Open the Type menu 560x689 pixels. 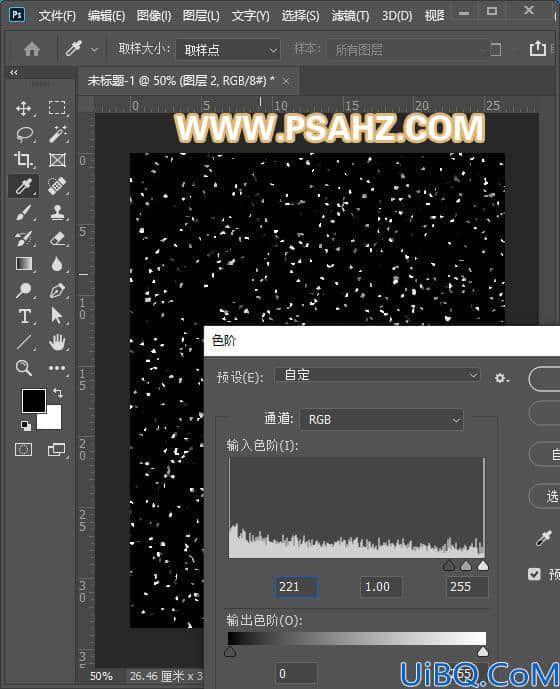coord(251,16)
